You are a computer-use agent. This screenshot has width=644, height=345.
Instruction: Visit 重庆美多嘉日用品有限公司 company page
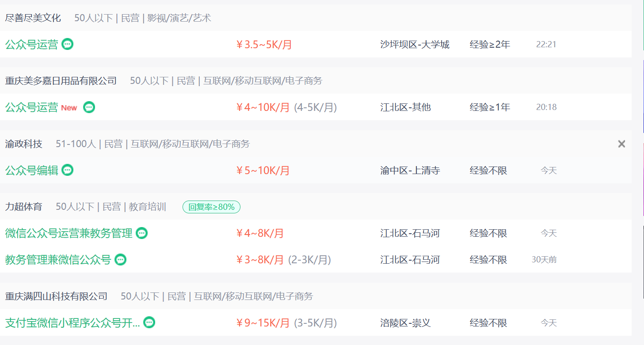(x=61, y=81)
